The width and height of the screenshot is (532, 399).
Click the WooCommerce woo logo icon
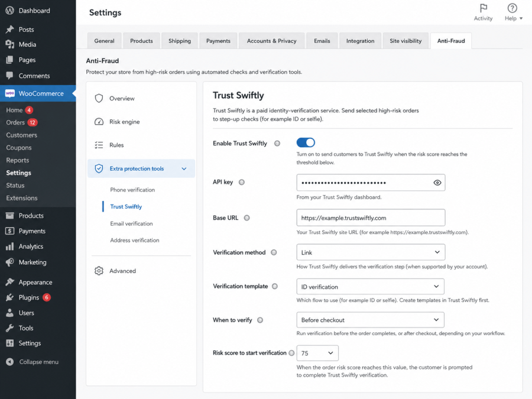coord(10,93)
